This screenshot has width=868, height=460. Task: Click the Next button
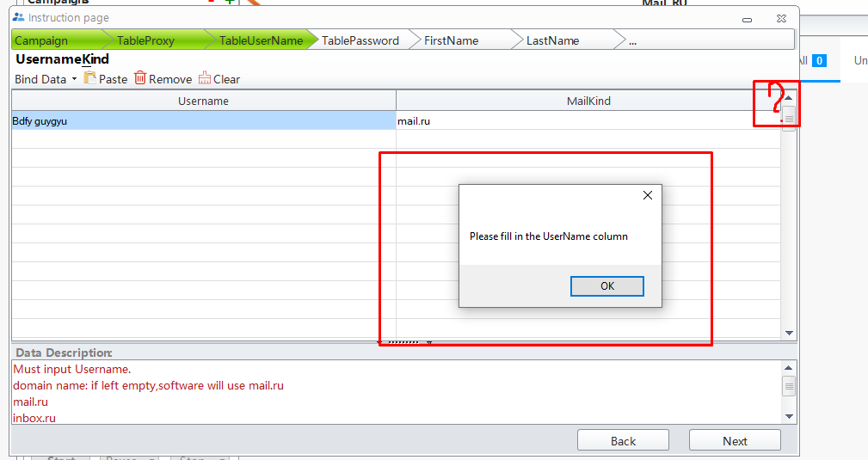(x=735, y=441)
